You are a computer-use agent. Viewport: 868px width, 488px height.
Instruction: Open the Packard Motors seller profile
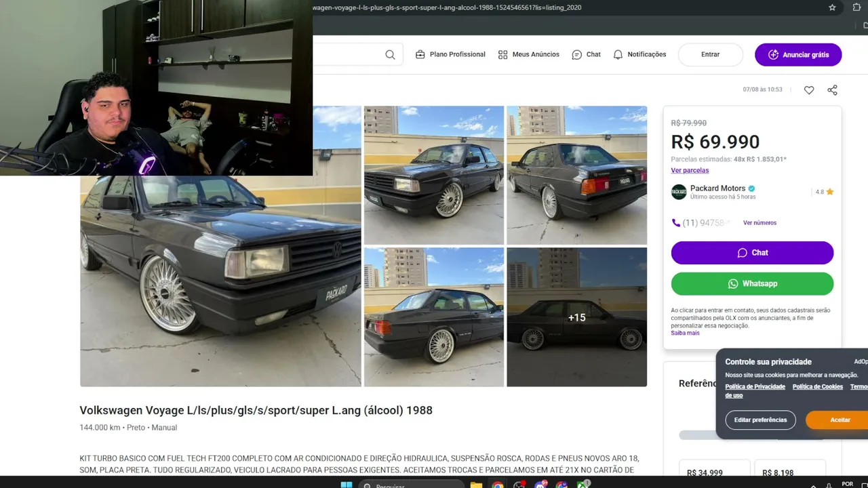point(717,188)
